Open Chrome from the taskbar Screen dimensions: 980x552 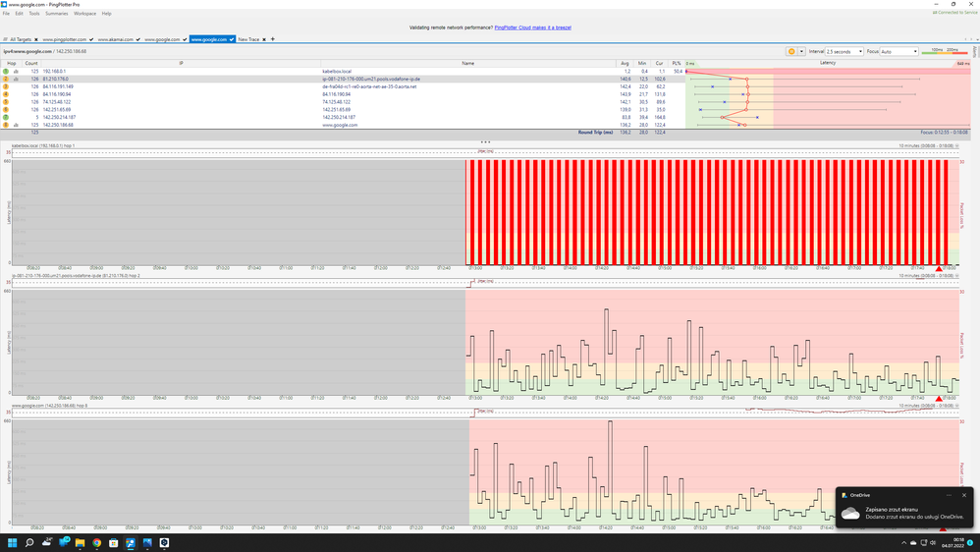pos(97,542)
